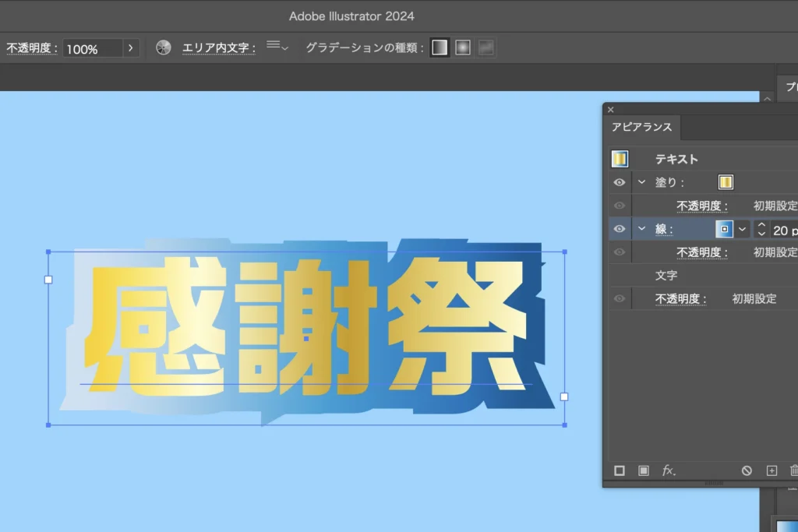The width and height of the screenshot is (798, 532).
Task: Open the opacity slider arrow beside 100%
Action: click(x=130, y=48)
